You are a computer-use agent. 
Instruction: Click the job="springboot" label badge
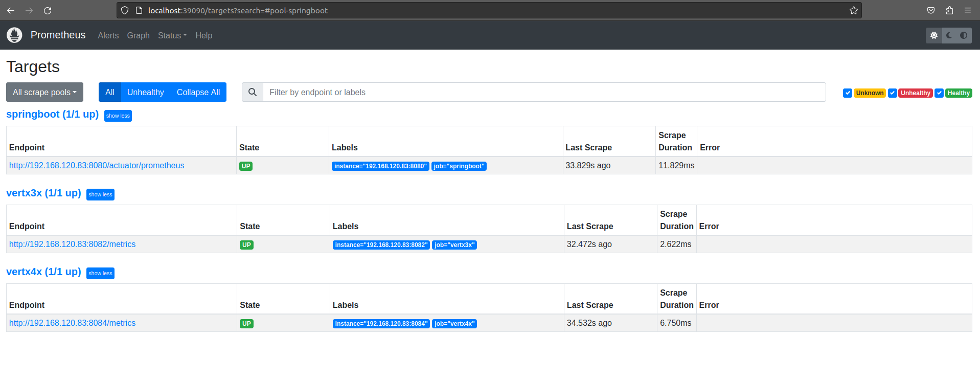click(459, 166)
